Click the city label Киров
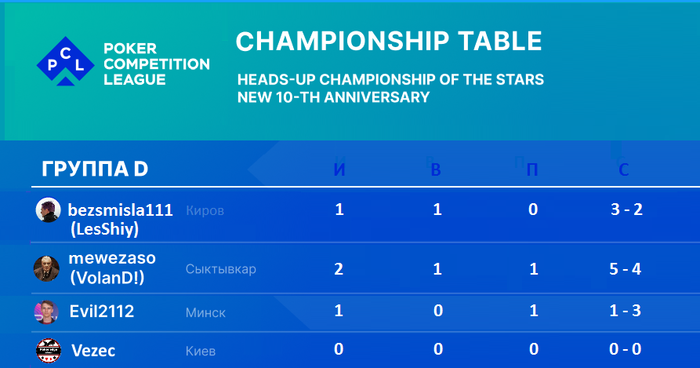This screenshot has width=700, height=368. pos(205,210)
